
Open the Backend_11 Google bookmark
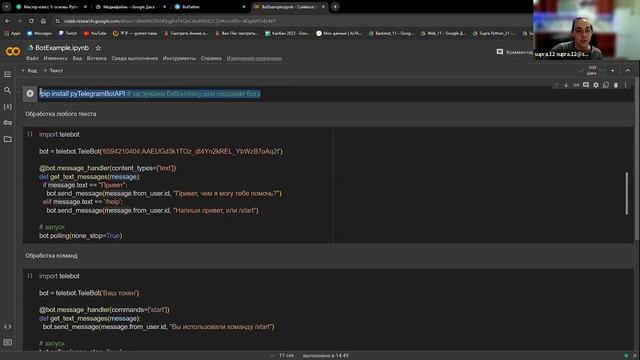391,33
